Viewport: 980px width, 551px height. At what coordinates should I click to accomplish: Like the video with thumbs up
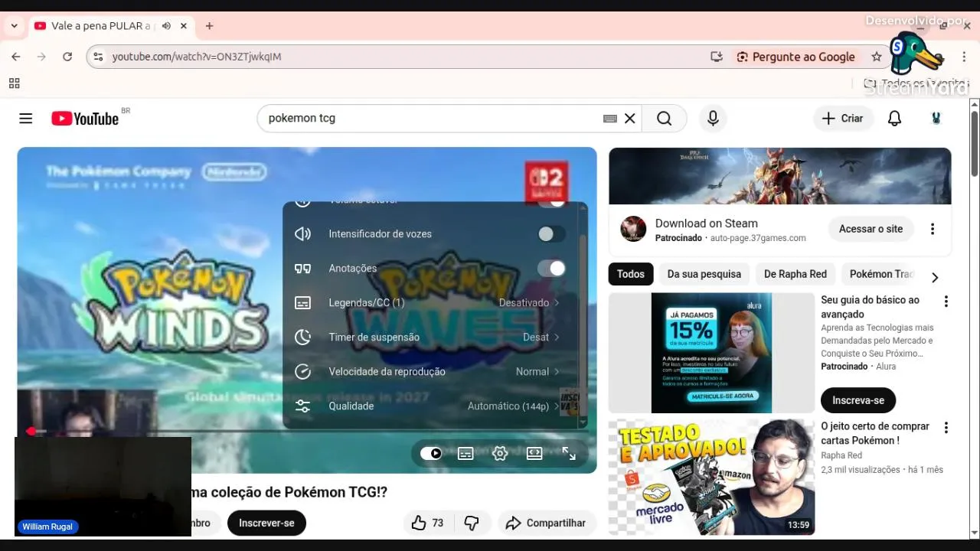(x=427, y=523)
